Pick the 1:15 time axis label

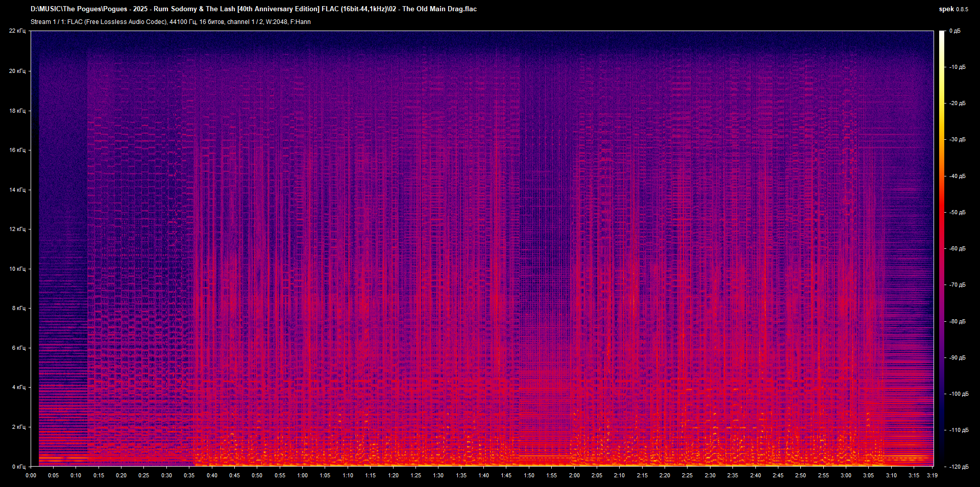pyautogui.click(x=370, y=475)
